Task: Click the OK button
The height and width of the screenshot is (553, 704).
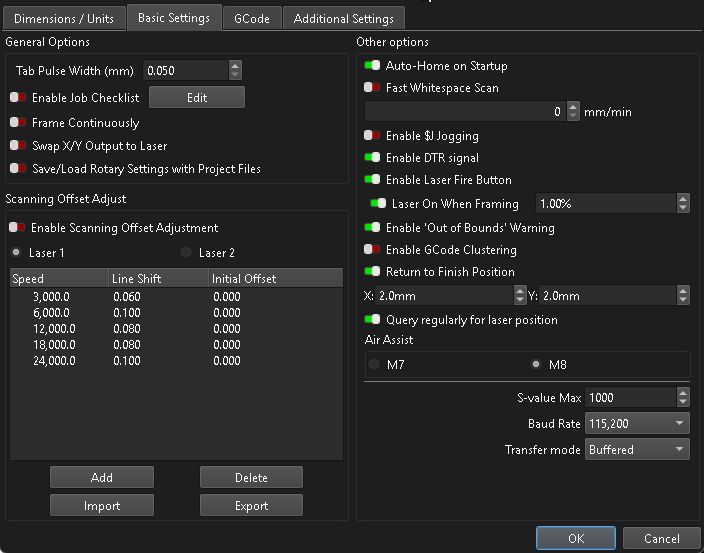Action: click(575, 538)
